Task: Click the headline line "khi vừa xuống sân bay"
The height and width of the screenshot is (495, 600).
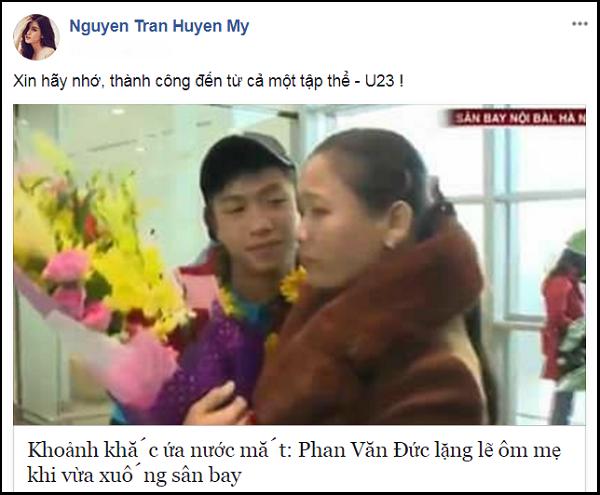Action: (x=134, y=475)
